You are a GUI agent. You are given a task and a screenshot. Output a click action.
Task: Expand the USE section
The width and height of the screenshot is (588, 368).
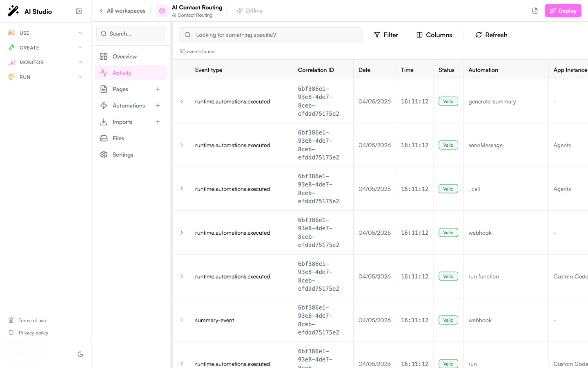[x=45, y=33]
